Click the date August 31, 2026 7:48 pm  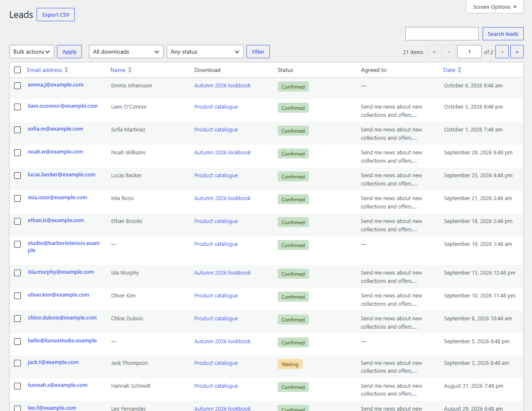(473, 386)
